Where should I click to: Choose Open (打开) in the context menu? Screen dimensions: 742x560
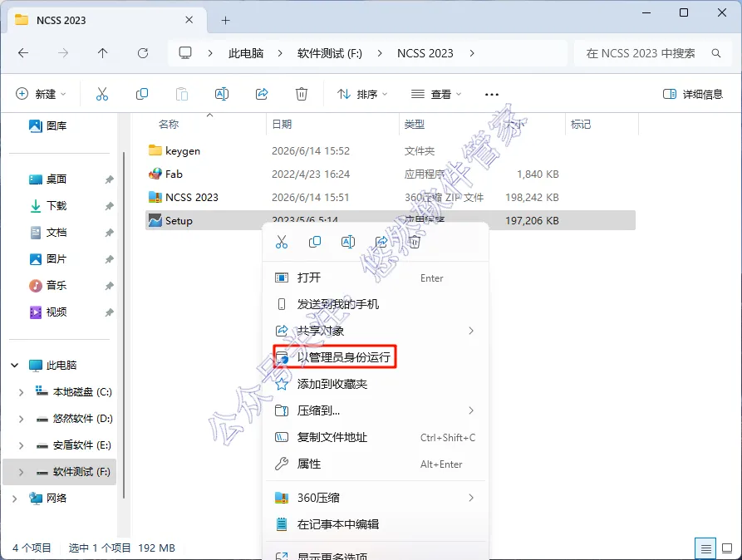tap(376, 278)
